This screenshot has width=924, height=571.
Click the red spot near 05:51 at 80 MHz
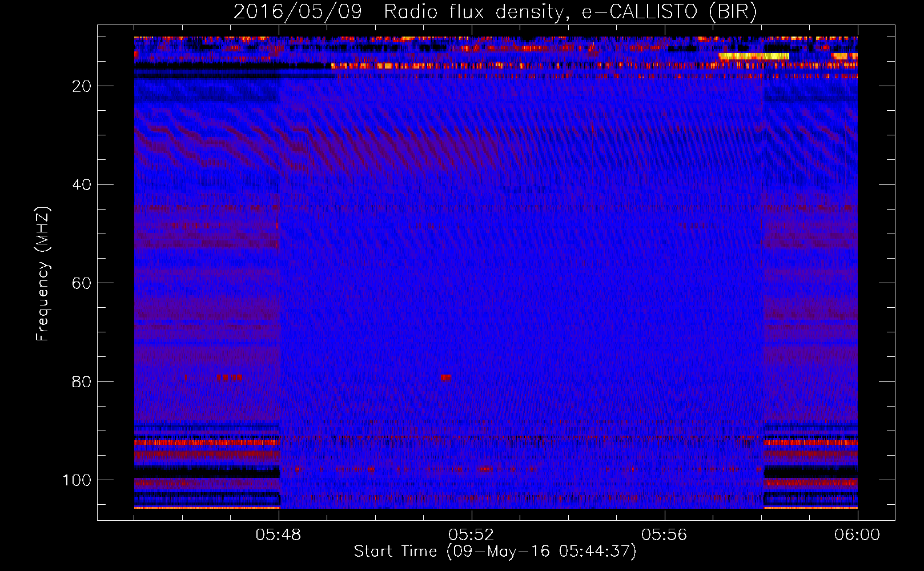(x=445, y=377)
